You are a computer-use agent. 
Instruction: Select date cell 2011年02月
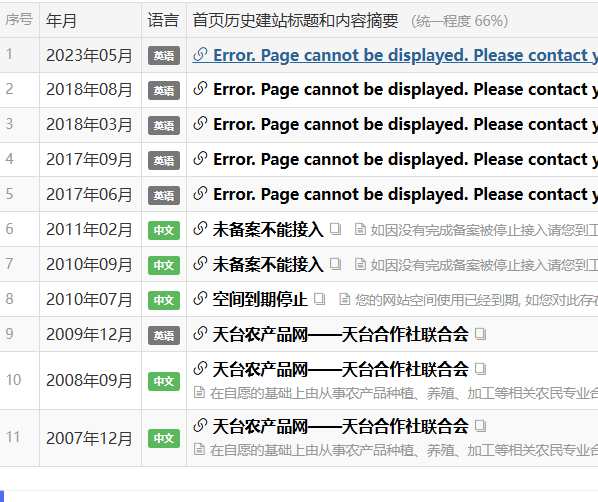click(x=89, y=230)
